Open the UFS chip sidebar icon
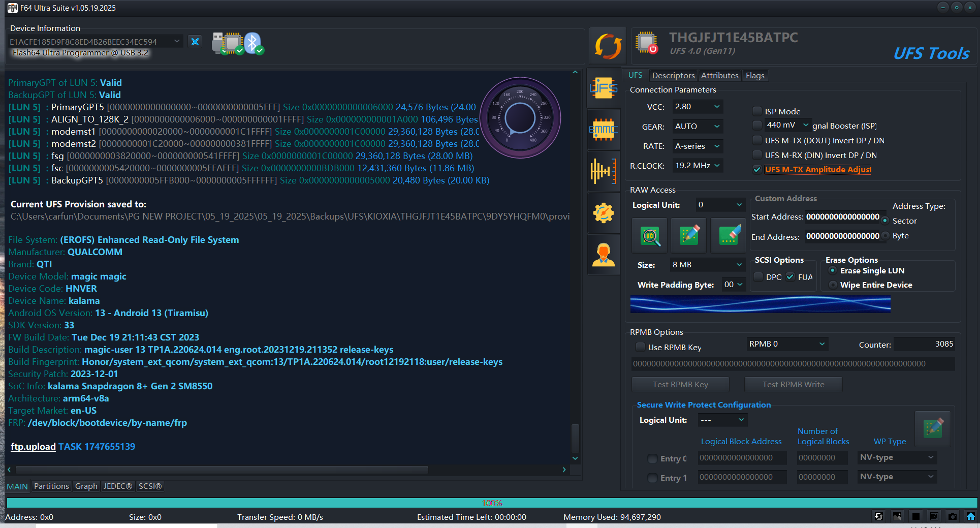The width and height of the screenshot is (980, 528). coord(604,88)
